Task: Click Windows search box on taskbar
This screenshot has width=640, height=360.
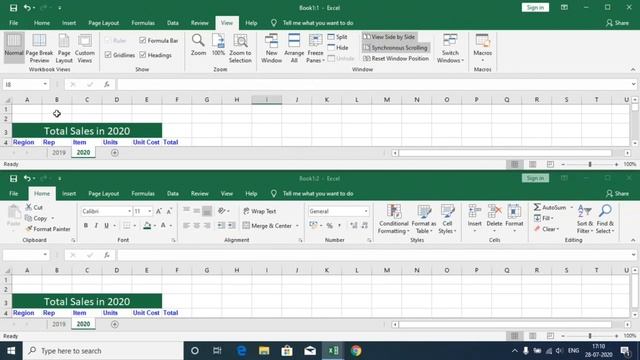Action: [x=103, y=351]
